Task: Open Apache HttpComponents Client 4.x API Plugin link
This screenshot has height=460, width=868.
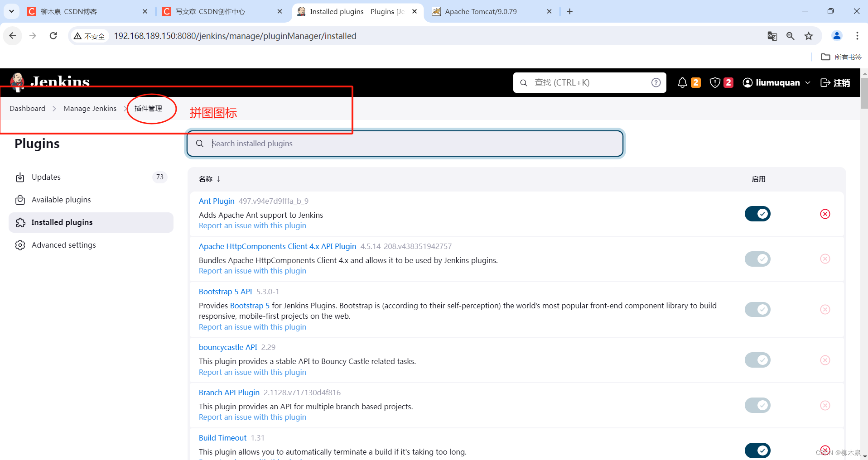Action: tap(277, 246)
